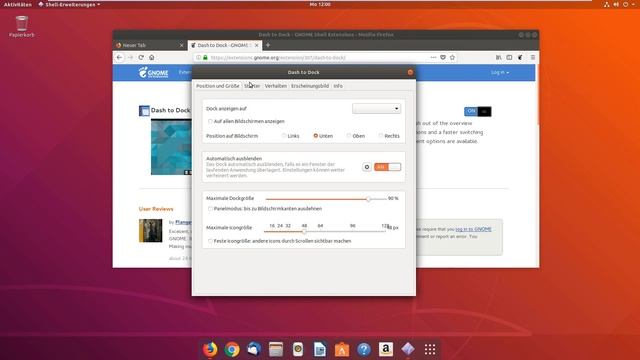Select 'Rechts' dock position

pyautogui.click(x=380, y=136)
